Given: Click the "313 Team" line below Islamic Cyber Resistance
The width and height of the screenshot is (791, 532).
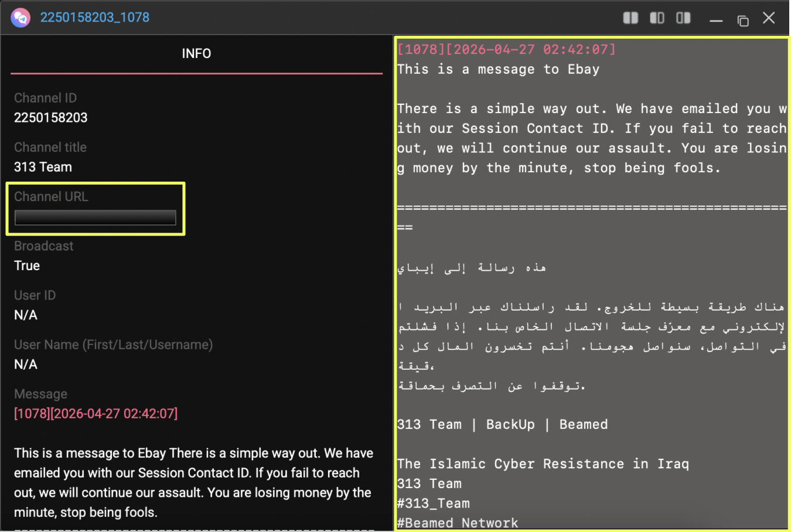Looking at the screenshot, I should (x=429, y=484).
